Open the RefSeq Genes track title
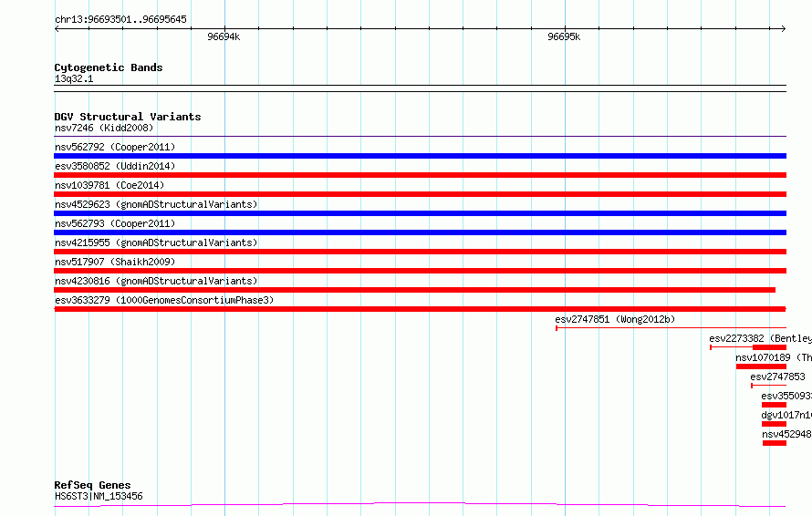The image size is (812, 516). [92, 485]
